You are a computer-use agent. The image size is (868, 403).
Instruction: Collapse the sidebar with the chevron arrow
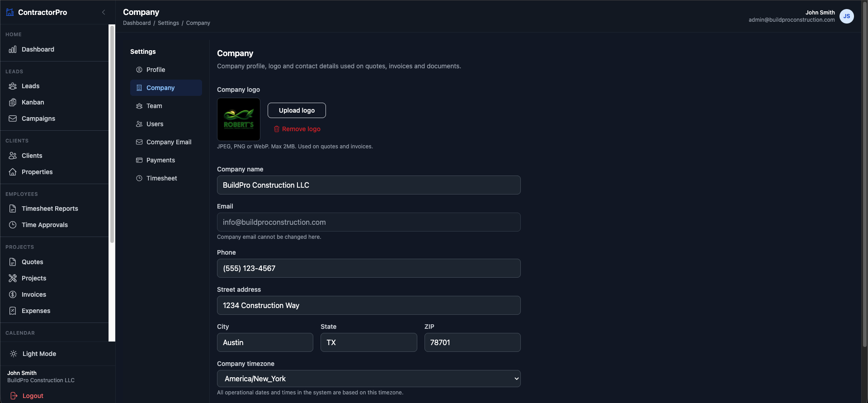[104, 12]
